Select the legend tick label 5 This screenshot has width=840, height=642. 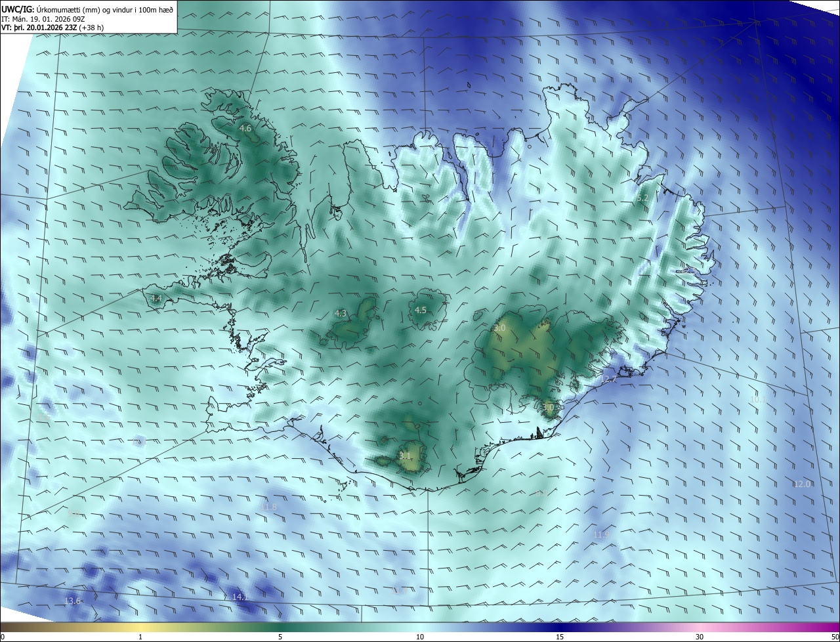(280, 637)
